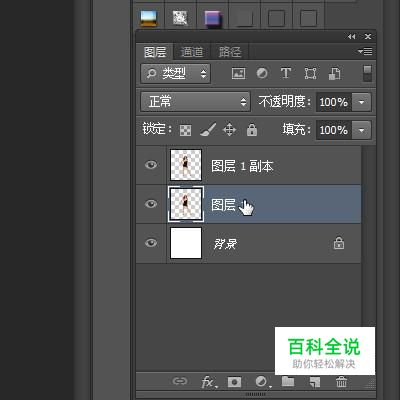Screen dimensions: 400x400
Task: Open the 正常 blending mode dropdown
Action: [x=196, y=102]
